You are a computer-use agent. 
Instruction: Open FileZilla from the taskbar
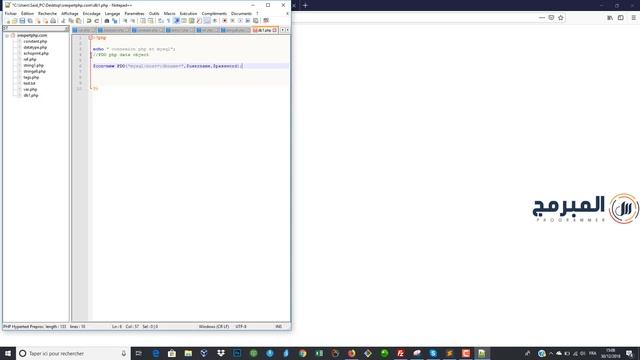pos(400,353)
